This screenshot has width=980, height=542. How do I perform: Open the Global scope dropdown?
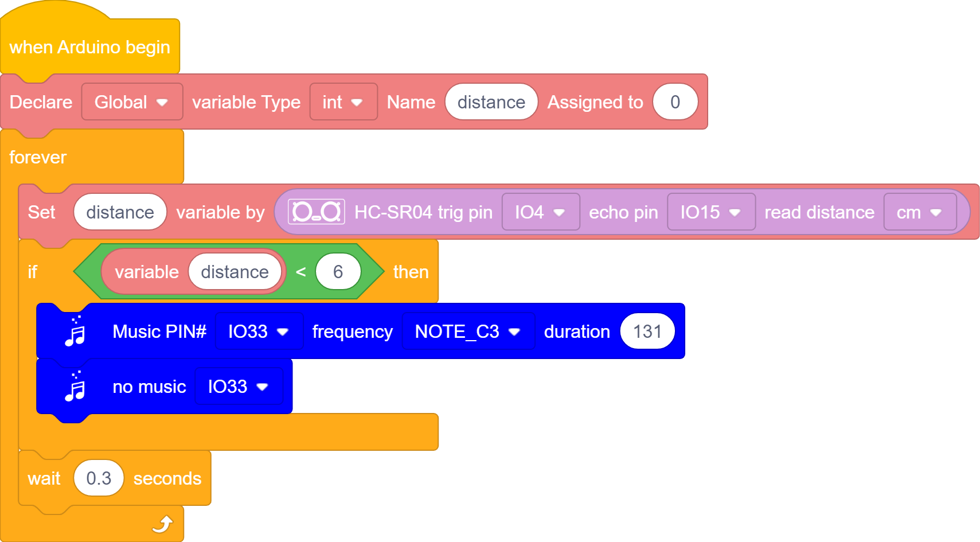[132, 102]
